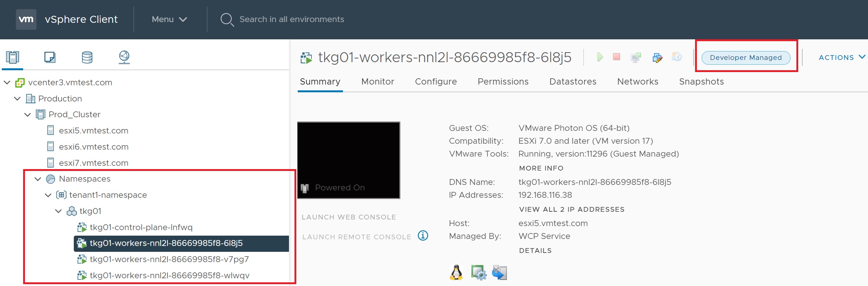Click LAUNCH WEB CONSOLE link

click(x=349, y=217)
